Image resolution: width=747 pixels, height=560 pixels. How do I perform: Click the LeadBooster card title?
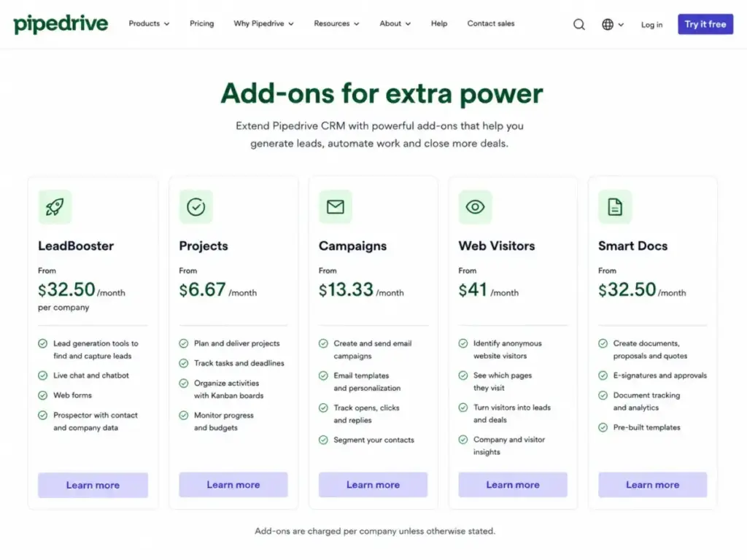tap(76, 246)
